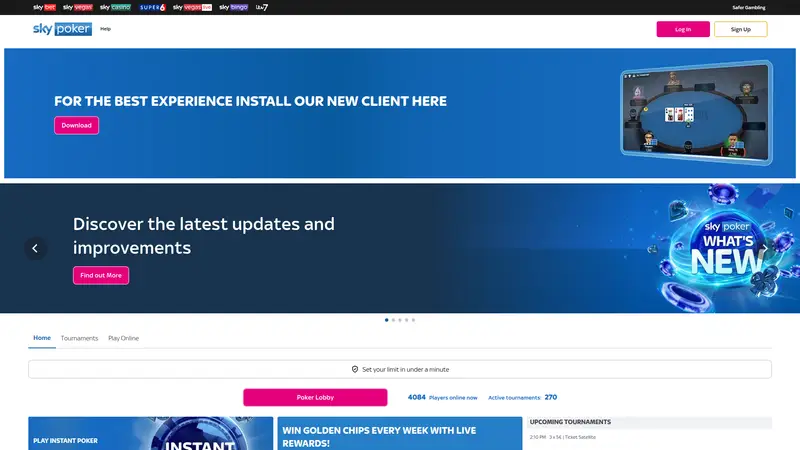Open the Safer Gambling link

749,8
